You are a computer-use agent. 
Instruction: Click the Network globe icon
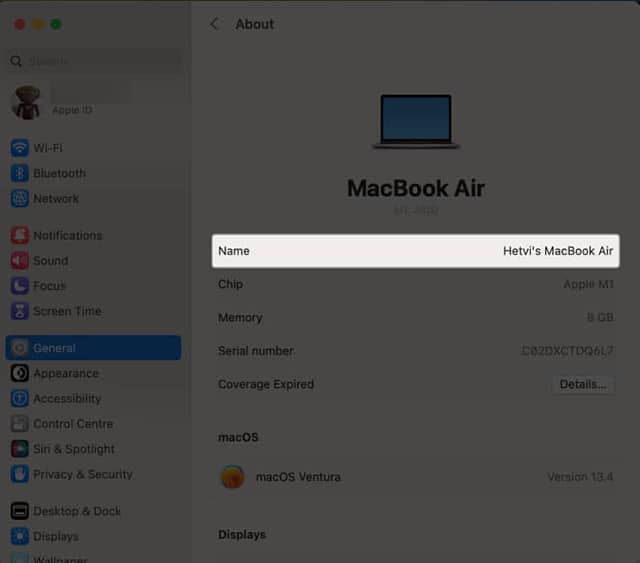tap(20, 198)
